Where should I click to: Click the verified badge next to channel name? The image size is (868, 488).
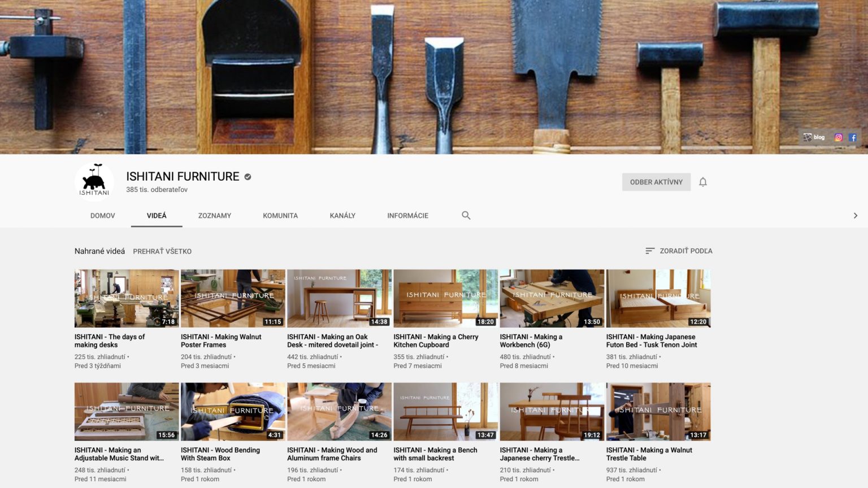point(248,177)
